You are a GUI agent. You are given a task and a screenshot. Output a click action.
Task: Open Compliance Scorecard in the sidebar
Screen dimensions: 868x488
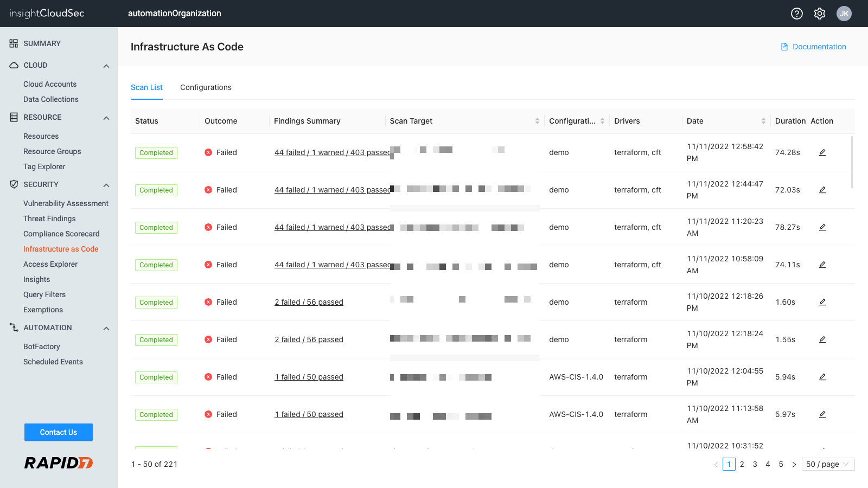coord(61,234)
